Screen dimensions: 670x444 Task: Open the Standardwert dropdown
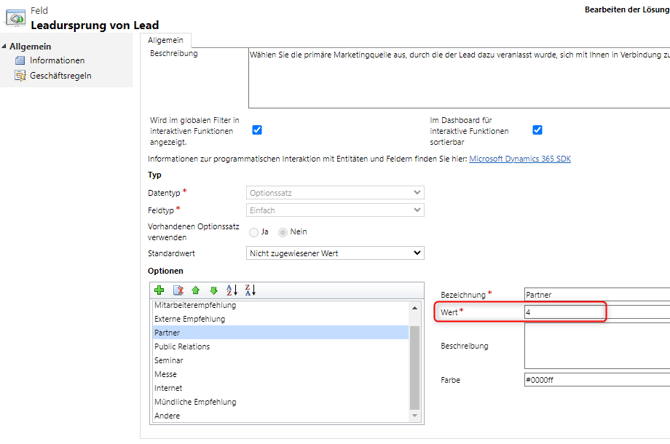335,253
